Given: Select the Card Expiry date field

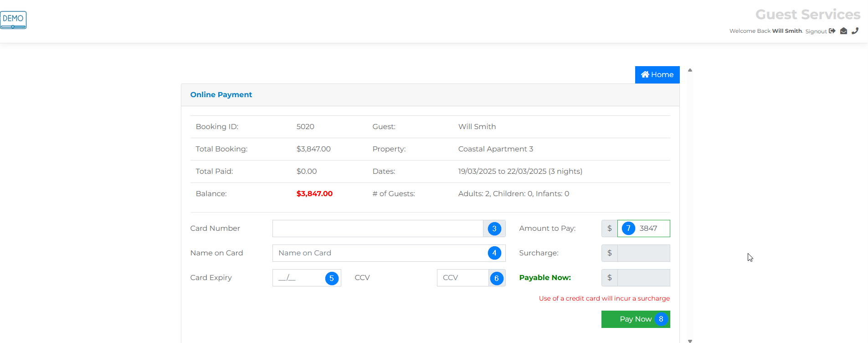Looking at the screenshot, I should [298, 278].
